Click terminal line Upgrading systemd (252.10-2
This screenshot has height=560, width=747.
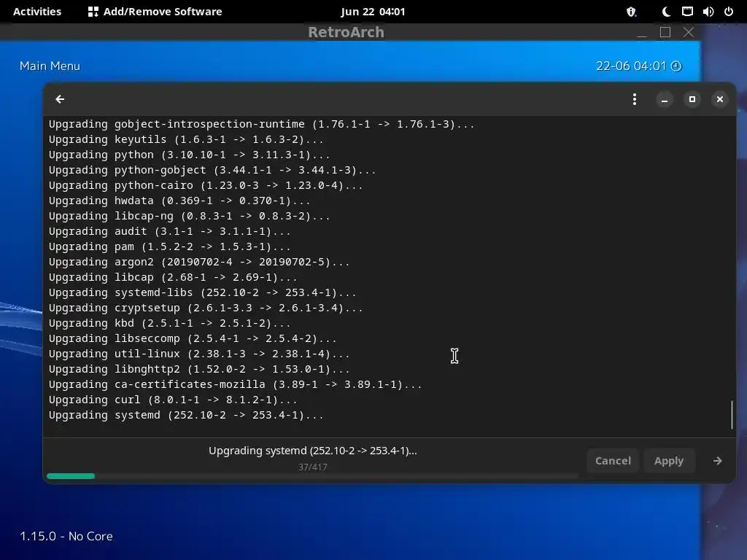coord(186,415)
